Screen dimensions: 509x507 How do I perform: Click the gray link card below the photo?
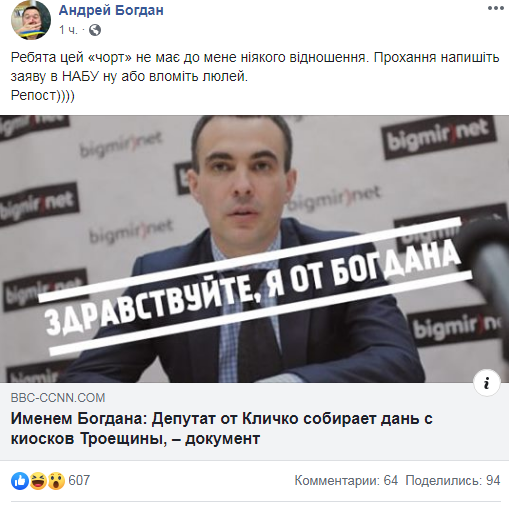pos(254,422)
